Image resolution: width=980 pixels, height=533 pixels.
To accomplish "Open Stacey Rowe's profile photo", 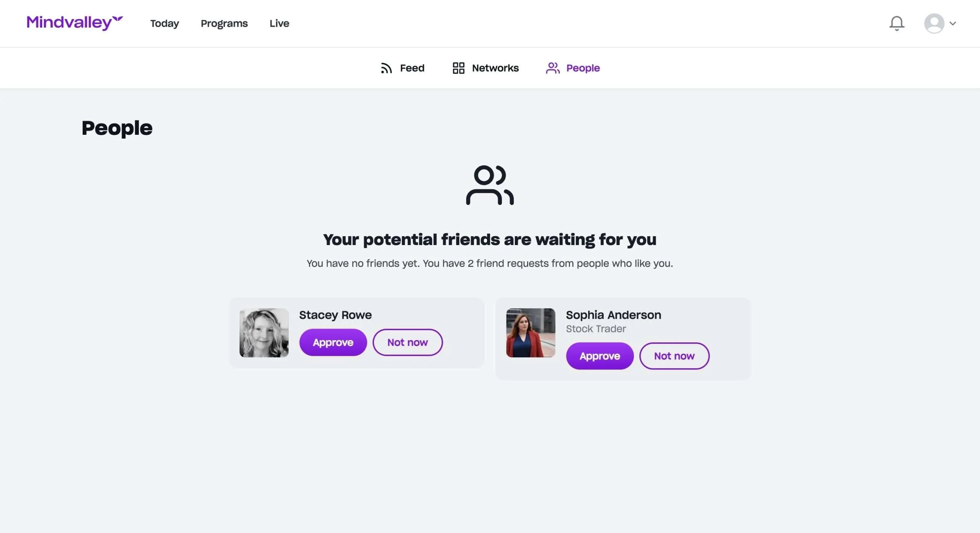I will (x=264, y=333).
